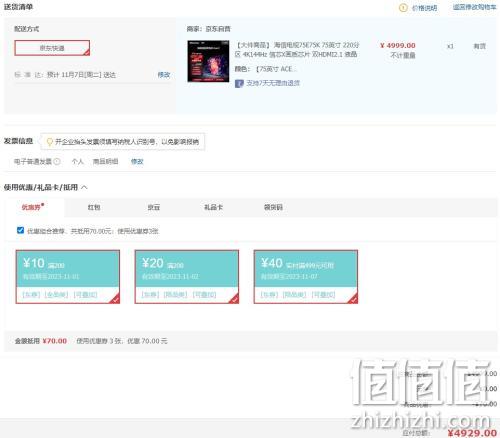This screenshot has width=500, height=438.
Task: Switch to 京豆 tab
Action: point(154,207)
